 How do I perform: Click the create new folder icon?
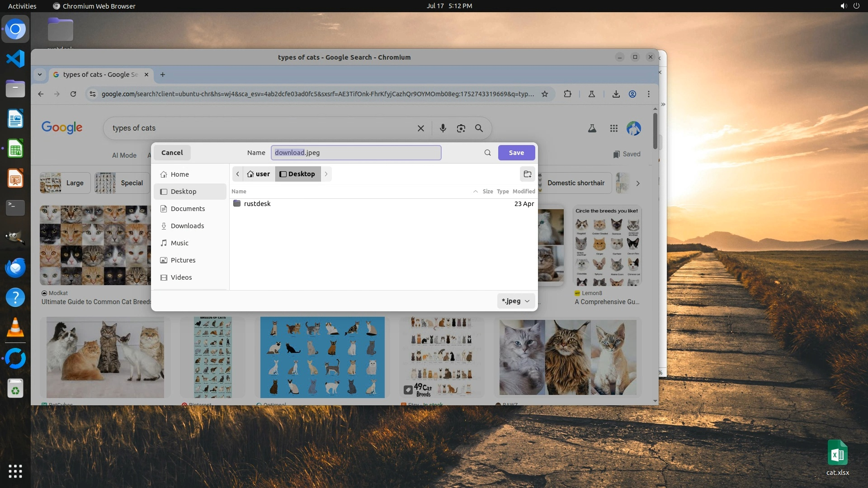(x=527, y=174)
